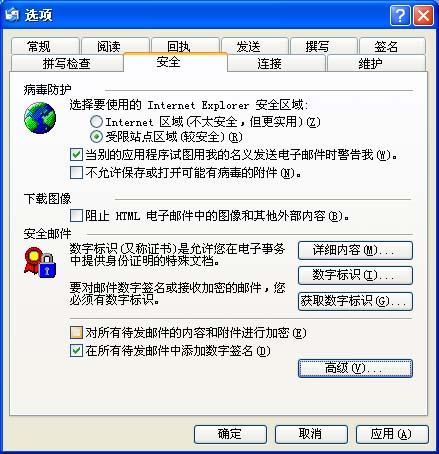Enable 不允许保存或打开可能有病毒的附件 checkbox
439x454 pixels.
[76, 173]
